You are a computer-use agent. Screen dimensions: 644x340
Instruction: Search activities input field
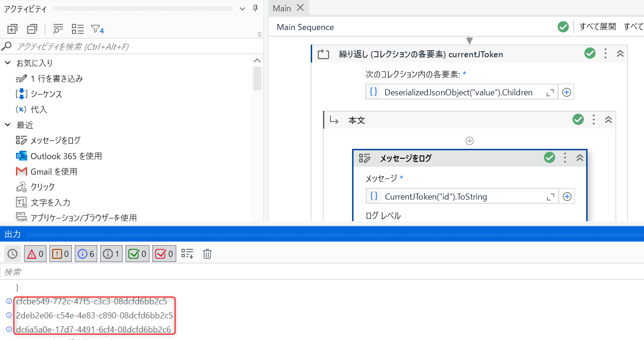click(x=132, y=46)
